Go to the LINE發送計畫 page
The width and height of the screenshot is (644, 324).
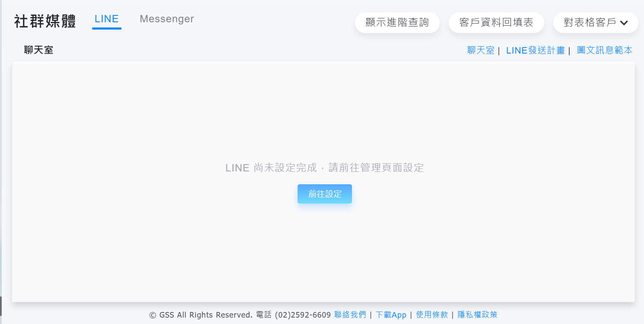pos(535,51)
